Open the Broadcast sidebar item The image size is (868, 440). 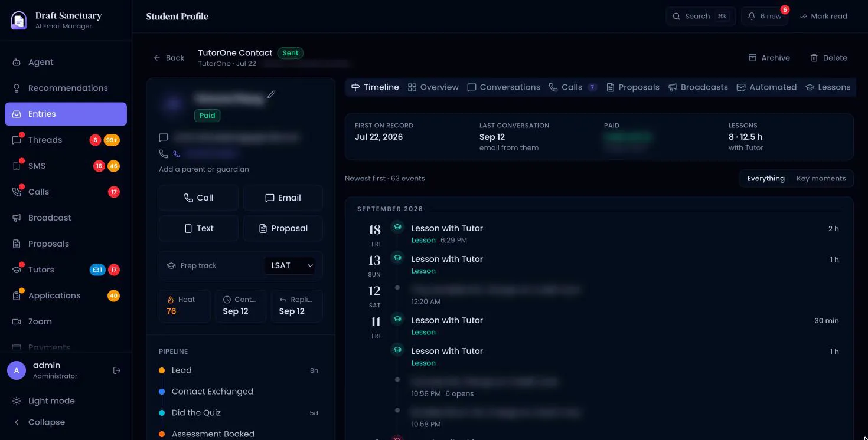[66, 218]
